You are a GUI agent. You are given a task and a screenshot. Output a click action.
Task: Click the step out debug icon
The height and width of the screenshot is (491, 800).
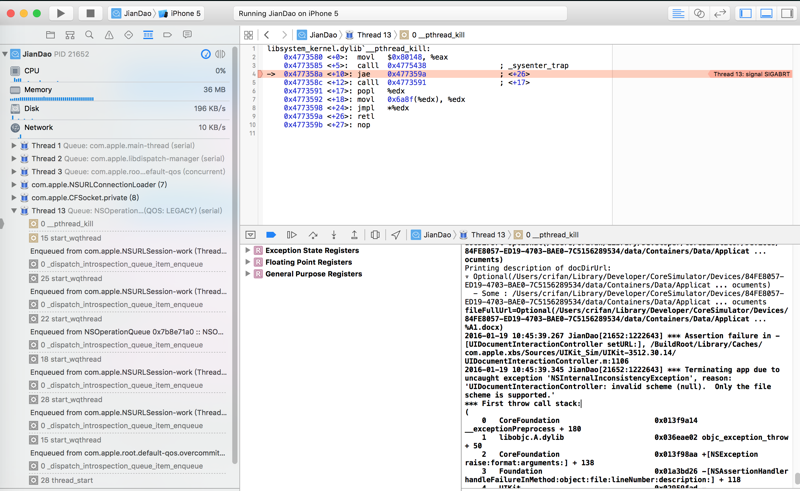354,235
